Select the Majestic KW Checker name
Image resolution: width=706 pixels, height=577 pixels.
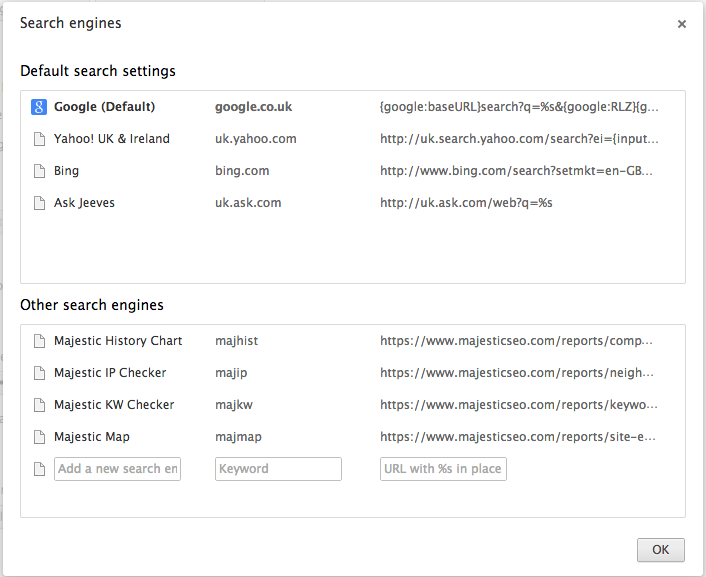pyautogui.click(x=114, y=404)
